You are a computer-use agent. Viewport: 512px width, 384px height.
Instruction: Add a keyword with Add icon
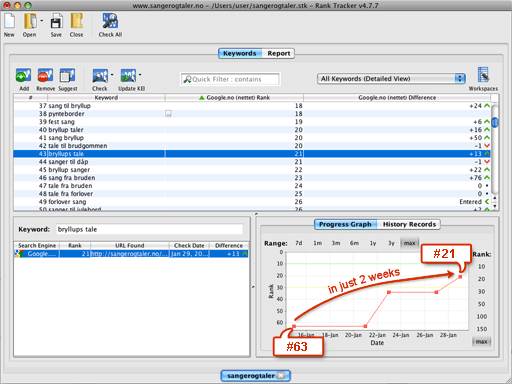point(24,75)
